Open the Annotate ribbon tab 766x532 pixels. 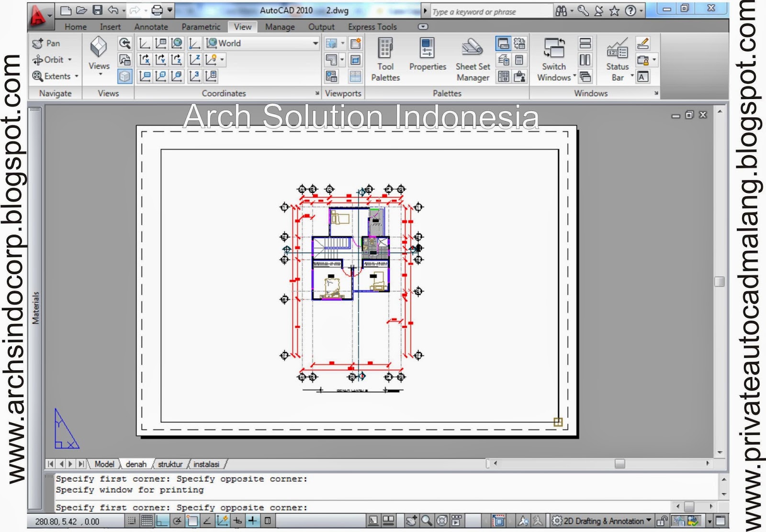coord(151,27)
